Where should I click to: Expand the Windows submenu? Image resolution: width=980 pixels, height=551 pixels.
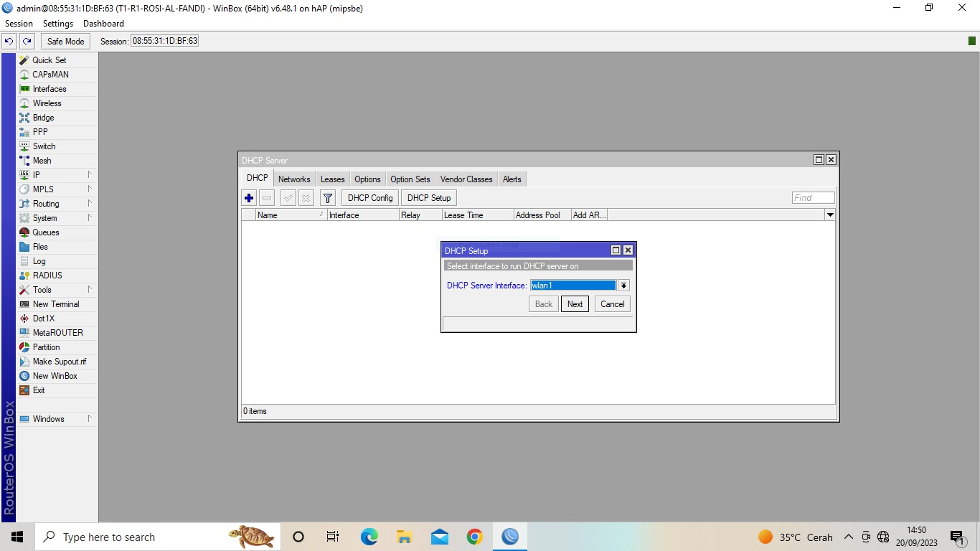point(90,419)
